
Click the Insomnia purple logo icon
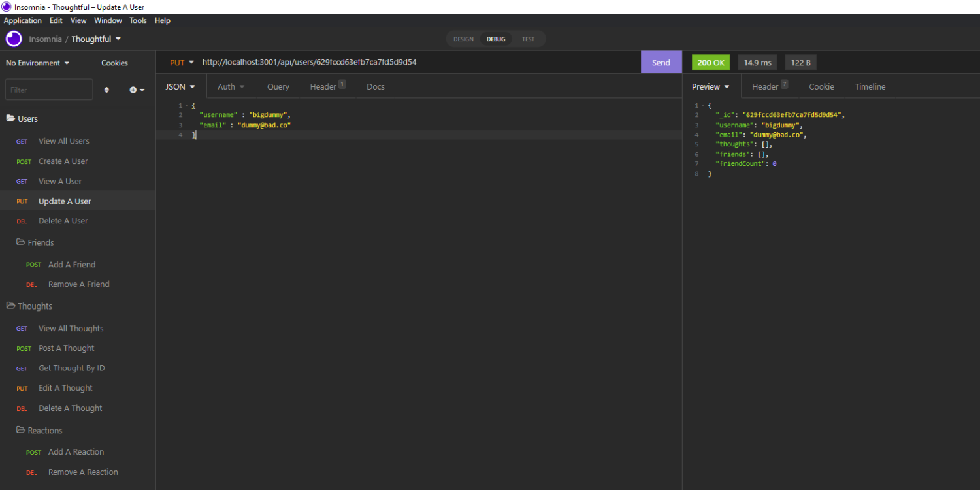click(x=14, y=39)
